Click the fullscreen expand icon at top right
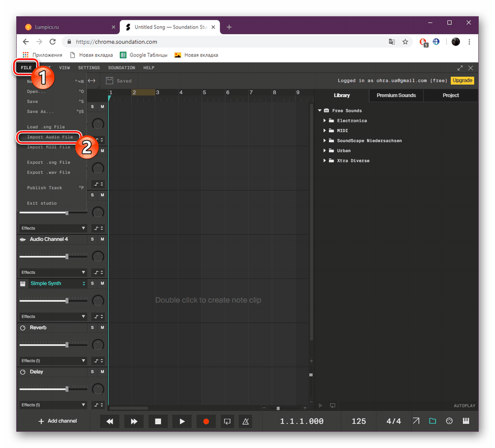 click(x=459, y=67)
